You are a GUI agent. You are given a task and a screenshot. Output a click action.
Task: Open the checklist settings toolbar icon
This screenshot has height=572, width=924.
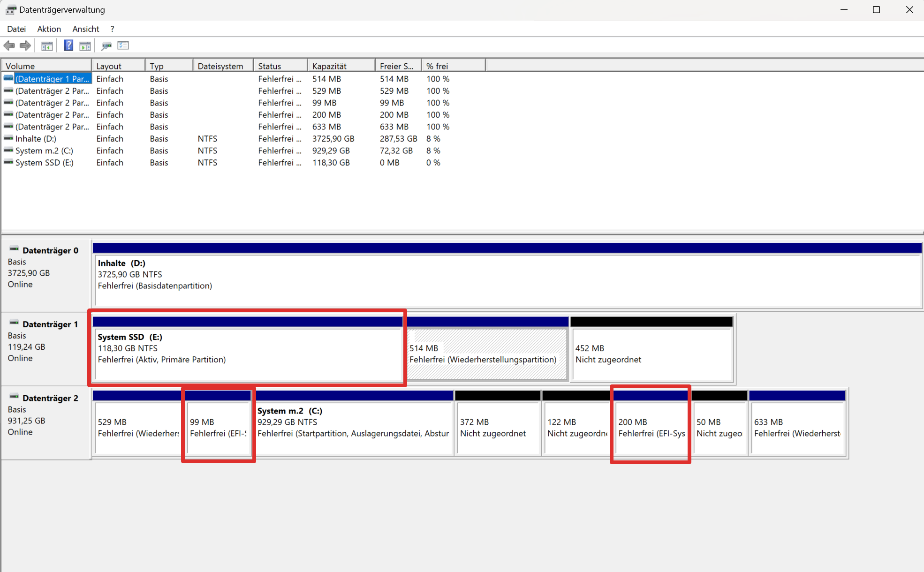click(123, 45)
